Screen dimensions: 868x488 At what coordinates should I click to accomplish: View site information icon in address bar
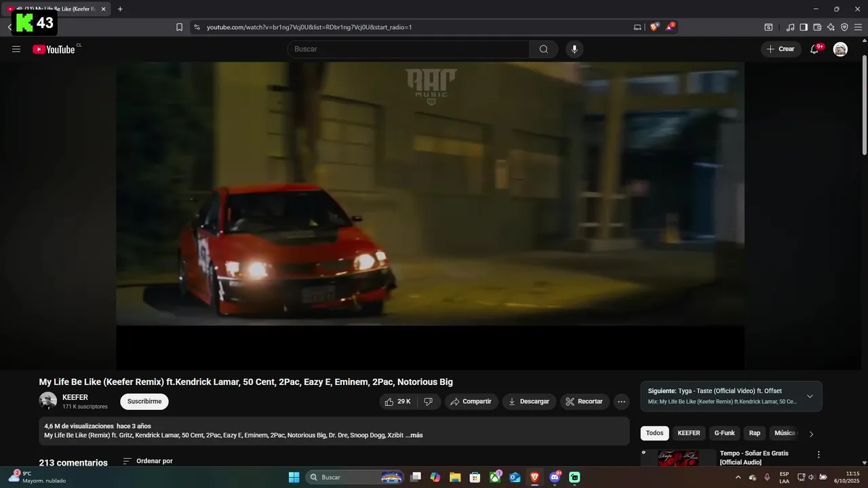pos(197,27)
